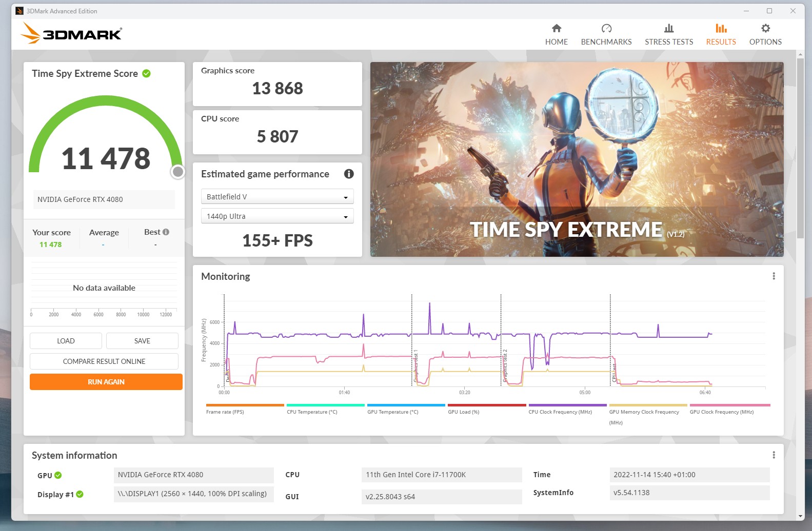
Task: Click the Display #1 verified checkmark
Action: pyautogui.click(x=80, y=494)
